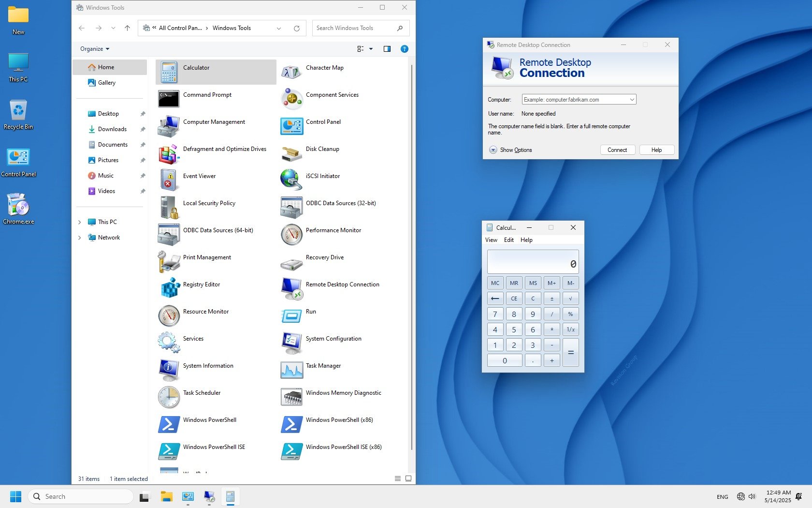This screenshot has width=812, height=508.
Task: Expand Show Options in Remote Desktop
Action: pyautogui.click(x=493, y=150)
